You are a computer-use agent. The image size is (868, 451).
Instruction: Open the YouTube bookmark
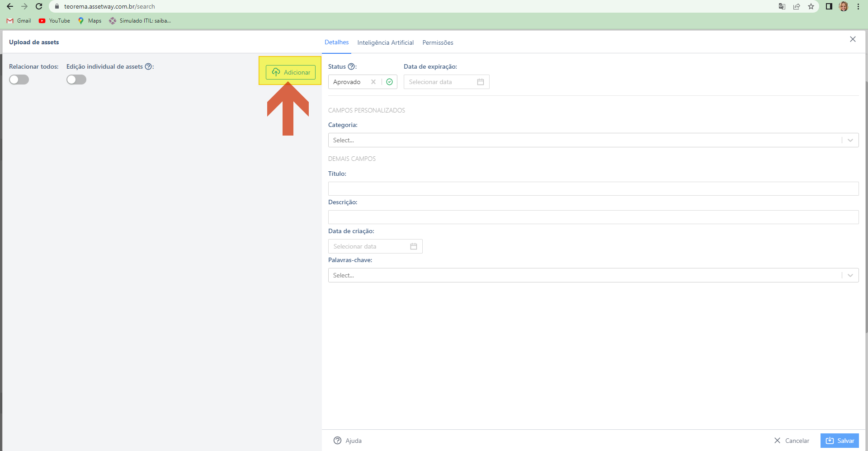click(55, 21)
